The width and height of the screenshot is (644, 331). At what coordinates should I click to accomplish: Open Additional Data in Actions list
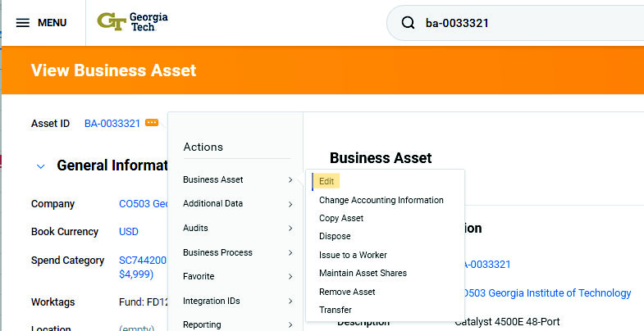tap(212, 203)
